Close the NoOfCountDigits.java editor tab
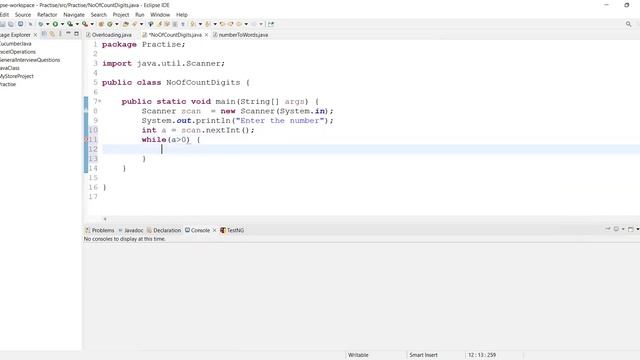Image resolution: width=640 pixels, height=360 pixels. pyautogui.click(x=206, y=35)
